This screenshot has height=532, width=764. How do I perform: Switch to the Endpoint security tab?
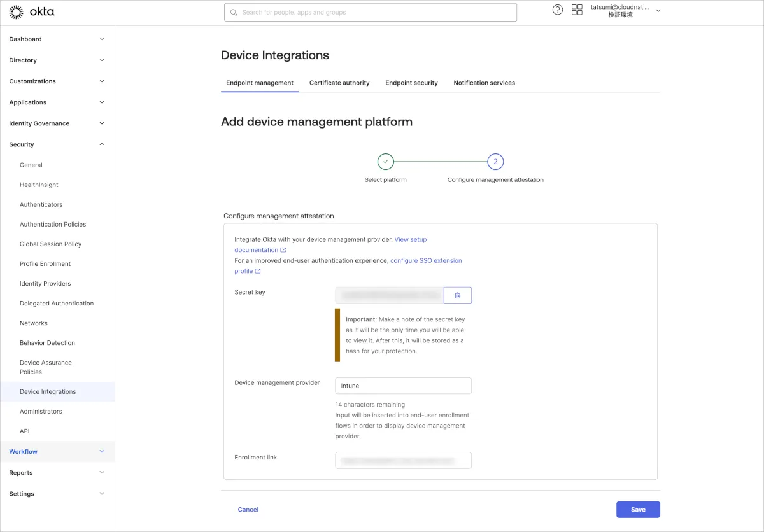411,83
